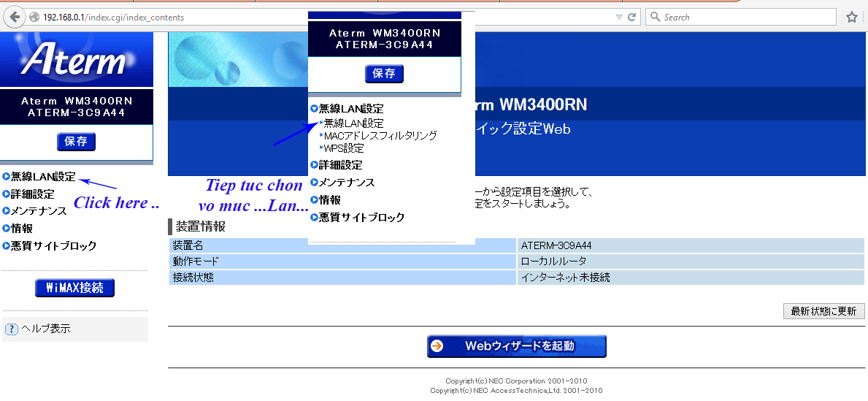The height and width of the screenshot is (401, 868).
Task: Open the address bar history dropdown arrow
Action: [x=619, y=17]
